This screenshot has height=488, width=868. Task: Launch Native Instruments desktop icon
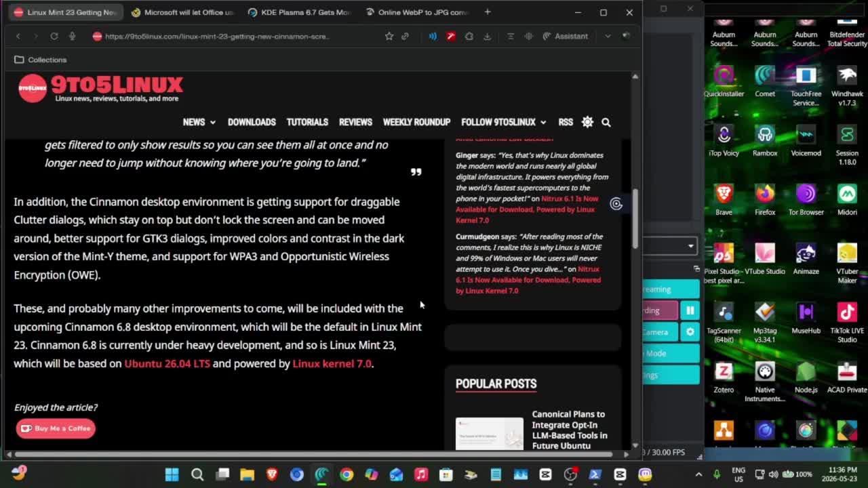(765, 382)
